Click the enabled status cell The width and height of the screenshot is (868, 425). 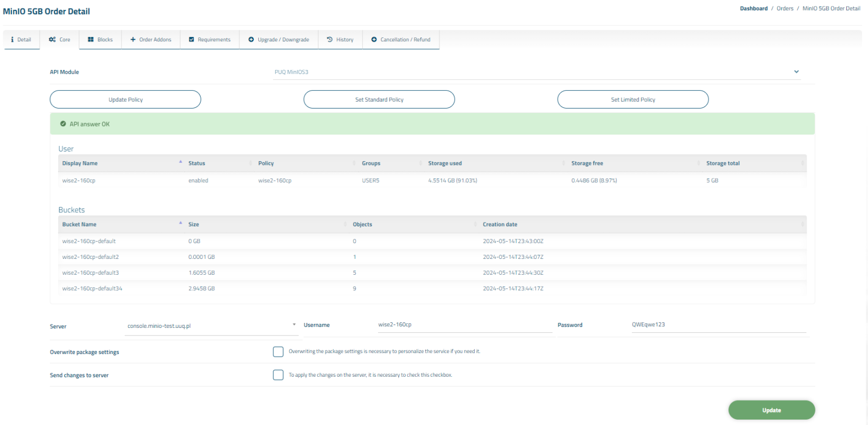coord(198,181)
